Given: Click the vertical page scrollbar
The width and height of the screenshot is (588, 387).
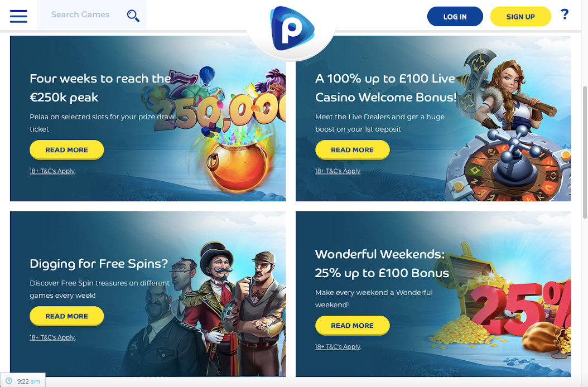Looking at the screenshot, I should [585, 152].
